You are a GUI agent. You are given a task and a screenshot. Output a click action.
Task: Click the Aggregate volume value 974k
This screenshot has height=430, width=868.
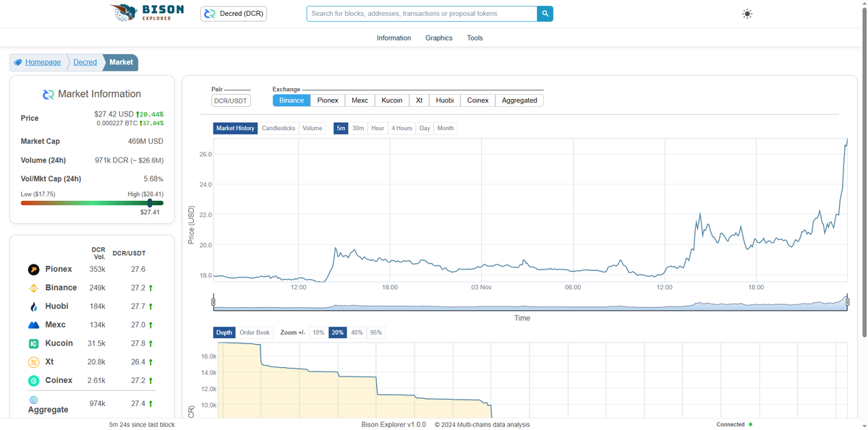pos(98,404)
